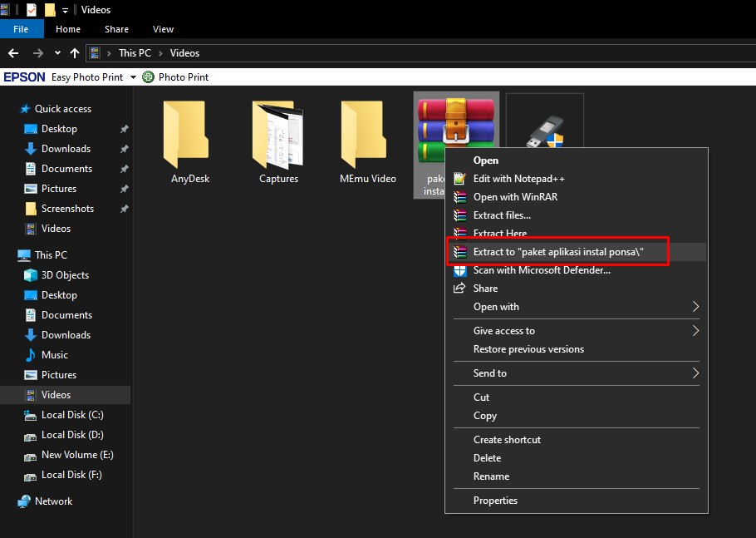Screen dimensions: 756x538
Task: Switch to the View ribbon tab
Action: point(163,29)
